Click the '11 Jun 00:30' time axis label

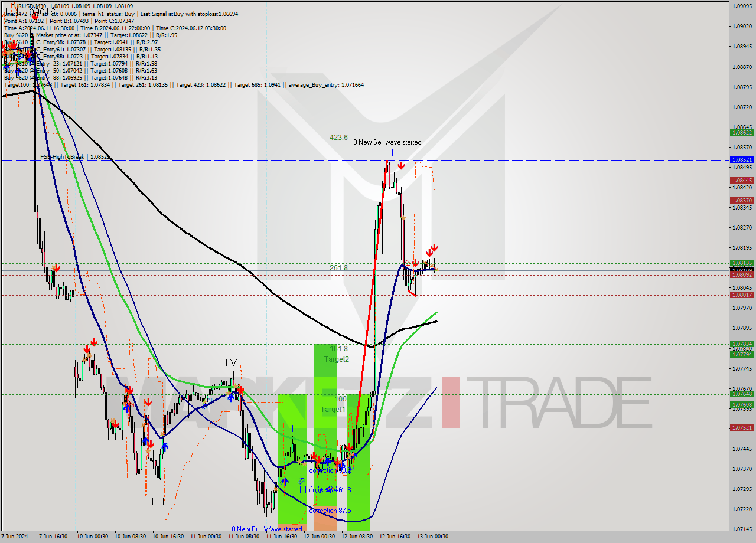coord(206,537)
